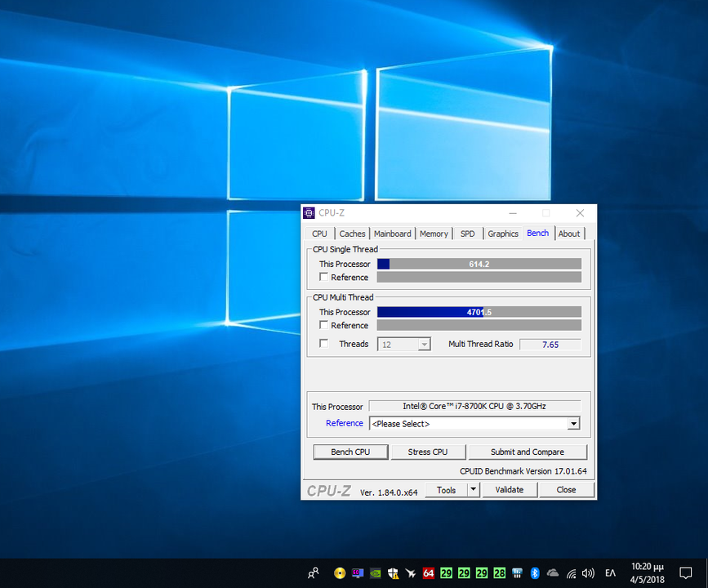Switch to the Mainboard tab

click(392, 234)
